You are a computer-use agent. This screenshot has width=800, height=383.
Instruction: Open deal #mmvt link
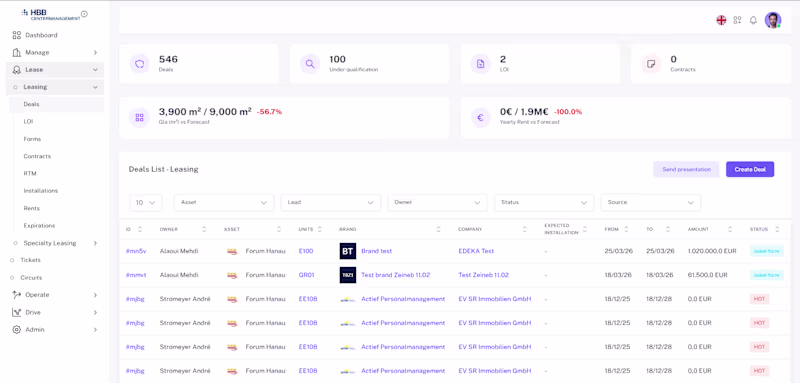click(136, 275)
